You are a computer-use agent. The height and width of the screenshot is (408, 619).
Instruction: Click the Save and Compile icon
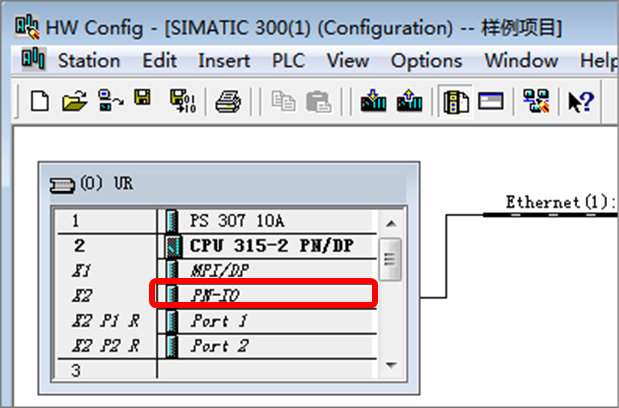tap(183, 101)
